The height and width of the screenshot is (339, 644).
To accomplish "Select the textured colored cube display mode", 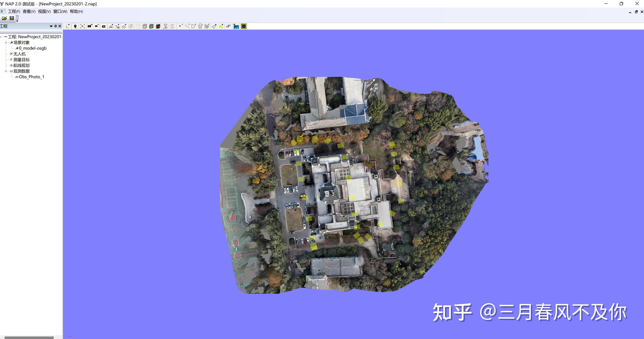I will point(158,26).
